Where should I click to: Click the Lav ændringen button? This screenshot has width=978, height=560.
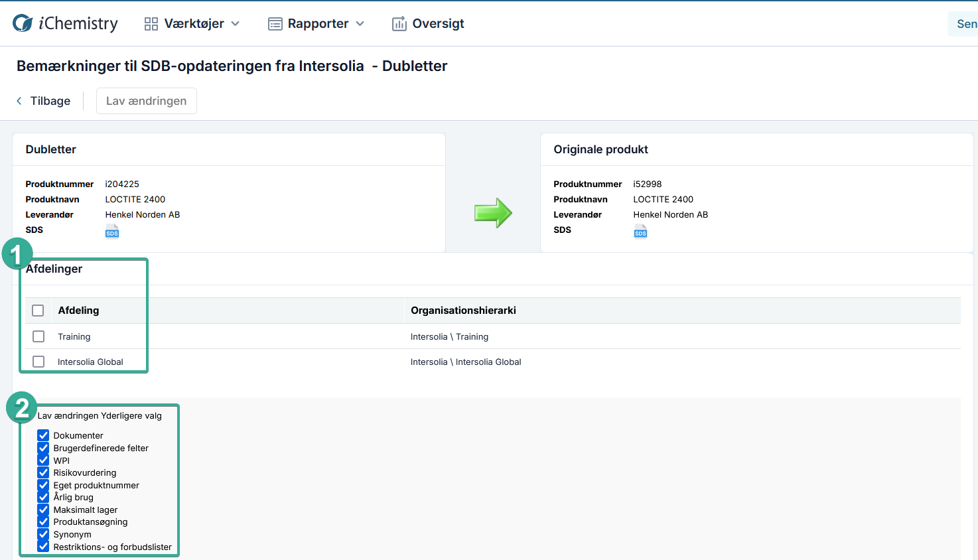[147, 101]
